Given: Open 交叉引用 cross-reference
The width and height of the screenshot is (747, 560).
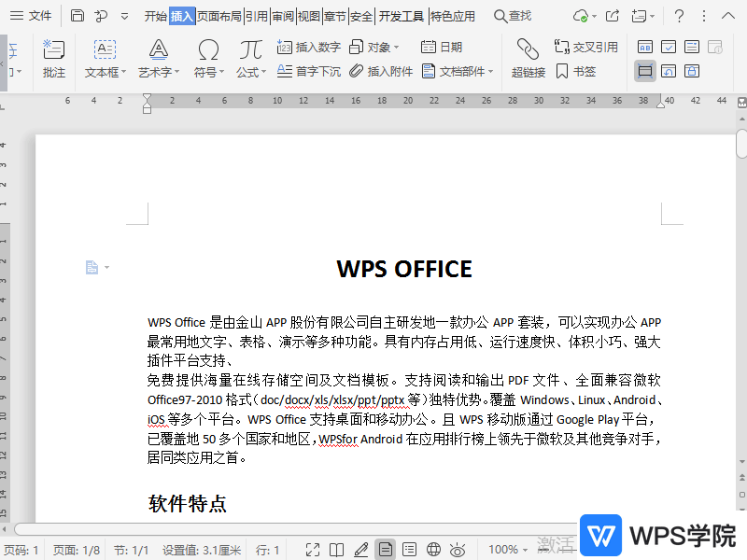Looking at the screenshot, I should click(585, 48).
